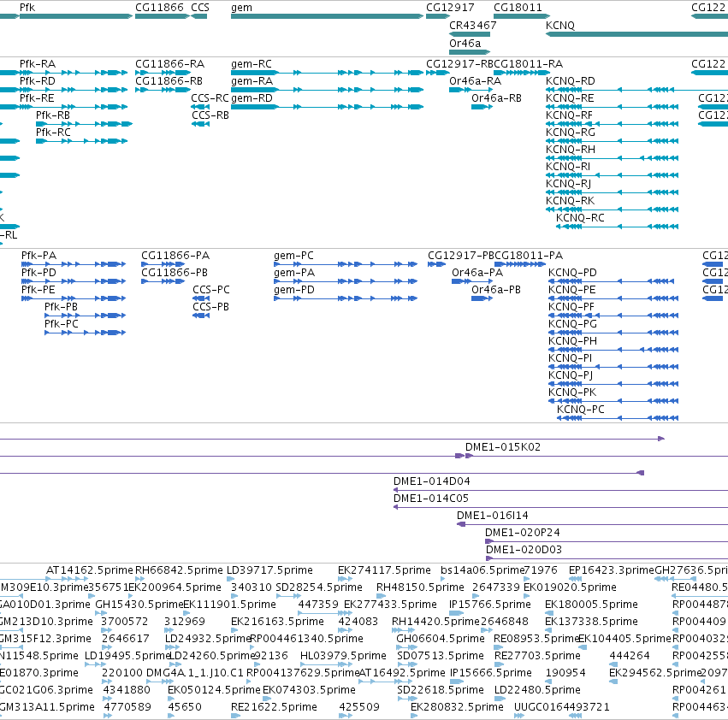Click the CG18011 gene label
728x720 pixels.
(x=518, y=8)
